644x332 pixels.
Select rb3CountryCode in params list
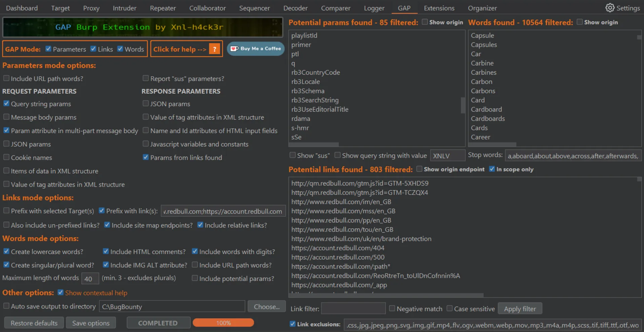coord(316,72)
